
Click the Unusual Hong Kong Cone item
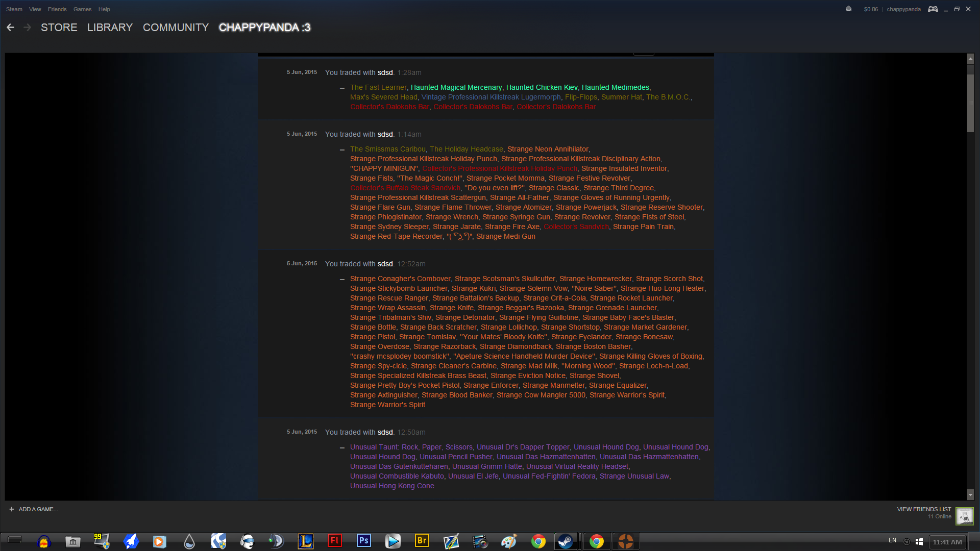392,486
